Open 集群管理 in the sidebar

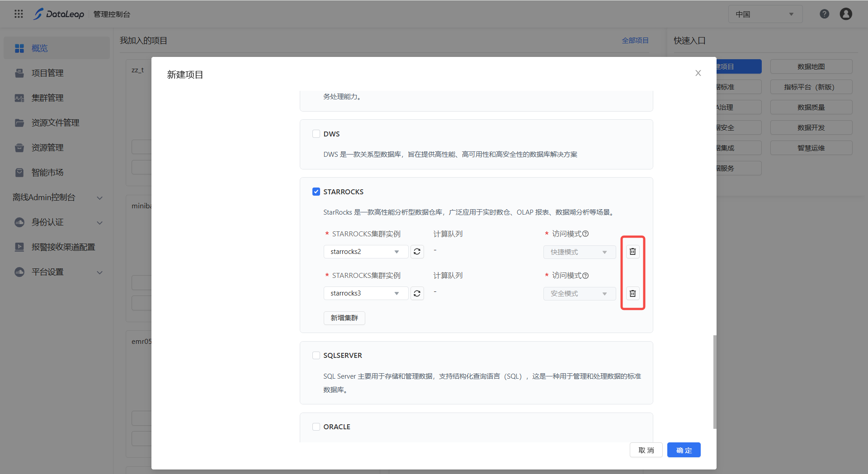point(57,98)
